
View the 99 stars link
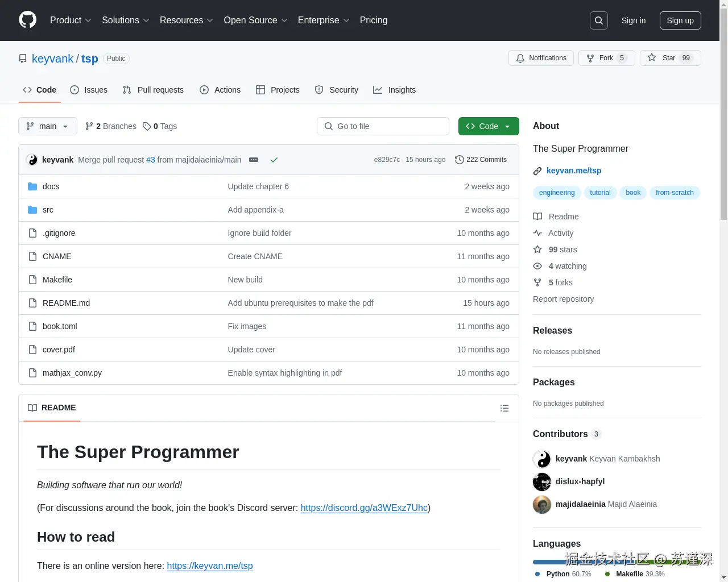555,250
